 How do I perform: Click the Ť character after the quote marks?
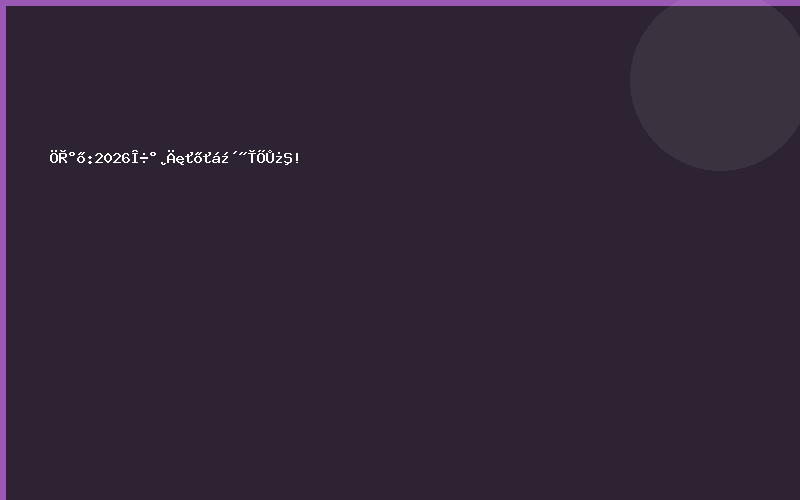pyautogui.click(x=249, y=157)
